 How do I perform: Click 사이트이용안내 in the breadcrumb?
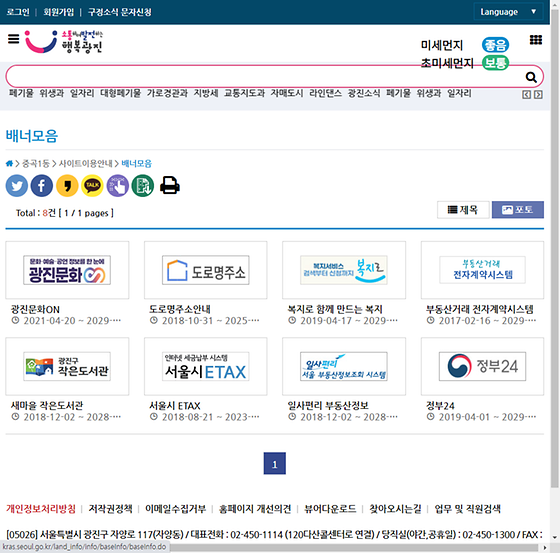point(85,164)
